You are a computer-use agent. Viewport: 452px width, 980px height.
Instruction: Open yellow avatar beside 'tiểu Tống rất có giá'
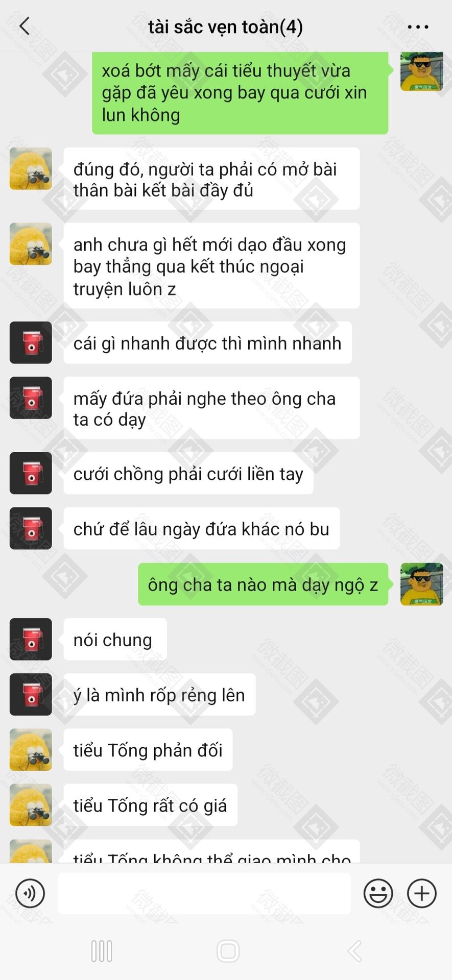click(x=31, y=805)
